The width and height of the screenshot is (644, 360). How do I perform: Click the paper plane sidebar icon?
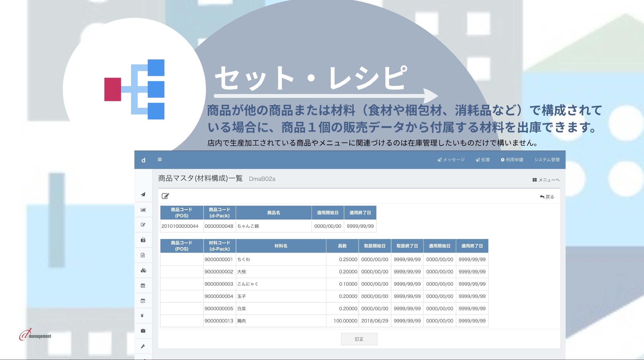(x=143, y=194)
